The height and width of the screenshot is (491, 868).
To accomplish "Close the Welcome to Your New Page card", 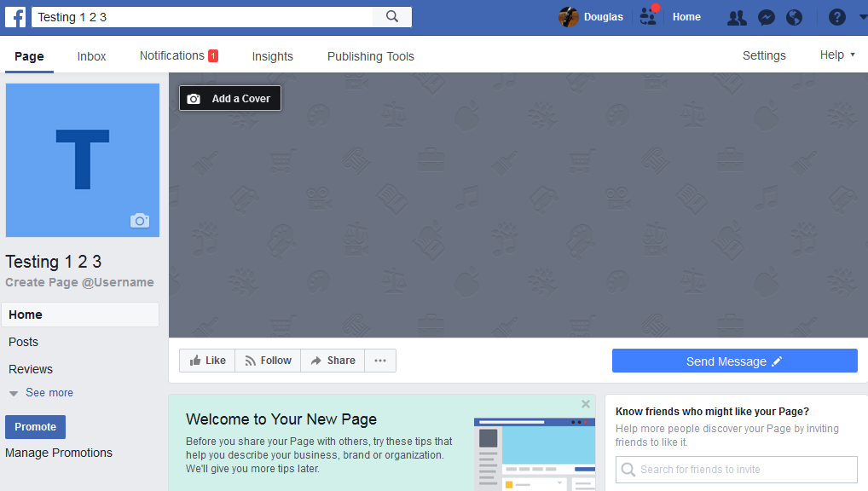I will click(x=586, y=404).
